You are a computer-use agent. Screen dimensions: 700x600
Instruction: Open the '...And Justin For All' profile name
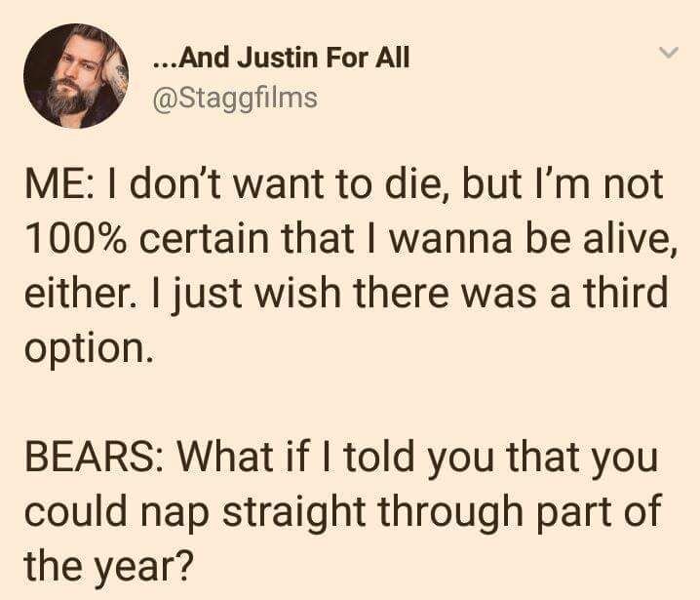[x=281, y=59]
